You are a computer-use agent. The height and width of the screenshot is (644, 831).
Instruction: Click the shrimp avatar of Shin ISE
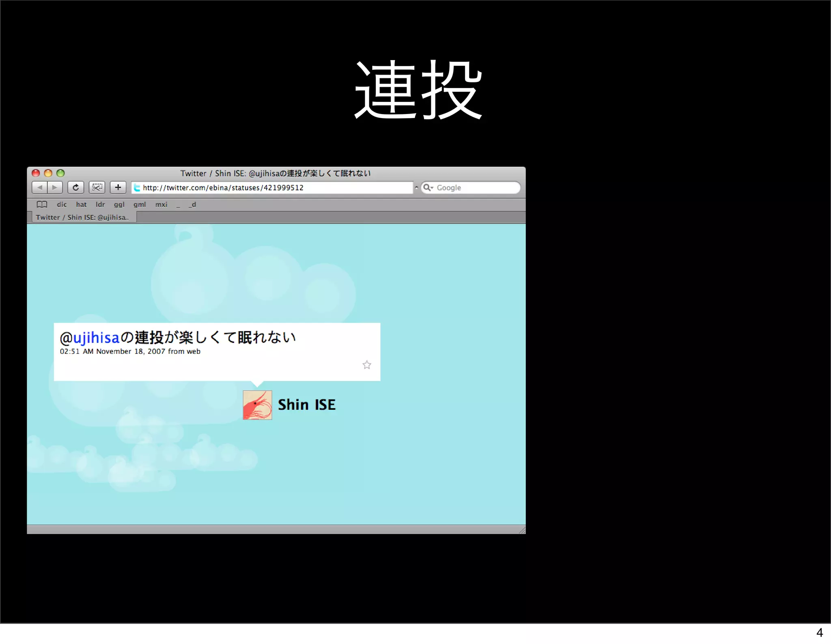257,405
